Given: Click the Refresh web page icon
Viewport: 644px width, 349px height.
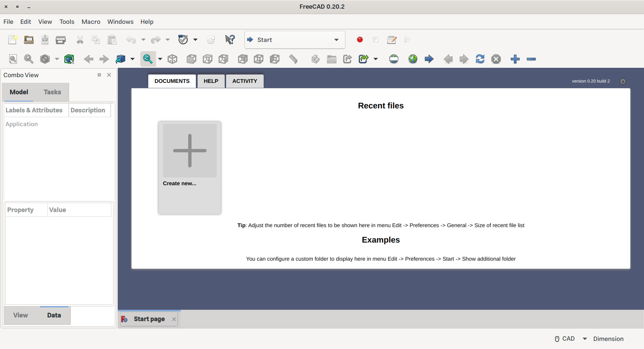Looking at the screenshot, I should pyautogui.click(x=480, y=59).
